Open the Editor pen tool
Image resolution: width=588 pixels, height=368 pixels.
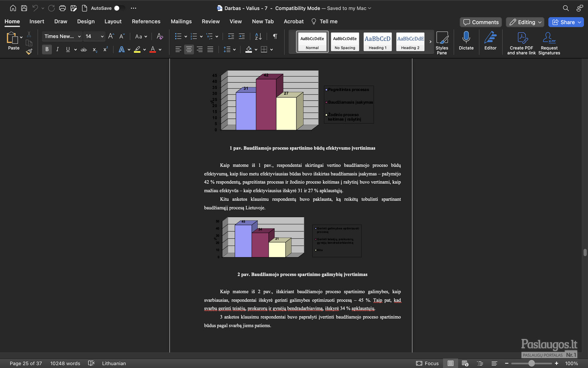pos(490,41)
